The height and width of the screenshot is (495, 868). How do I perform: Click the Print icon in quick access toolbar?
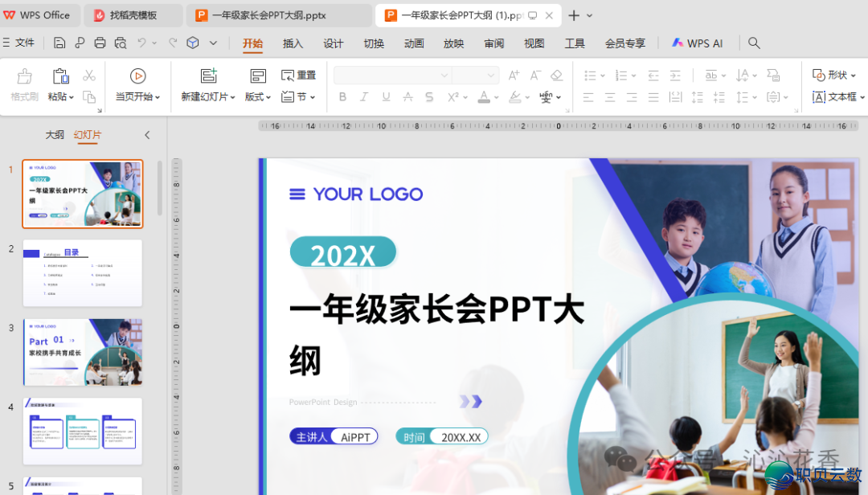[100, 43]
